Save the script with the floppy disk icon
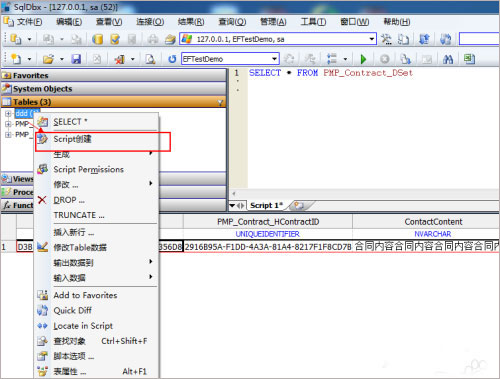 (76, 59)
